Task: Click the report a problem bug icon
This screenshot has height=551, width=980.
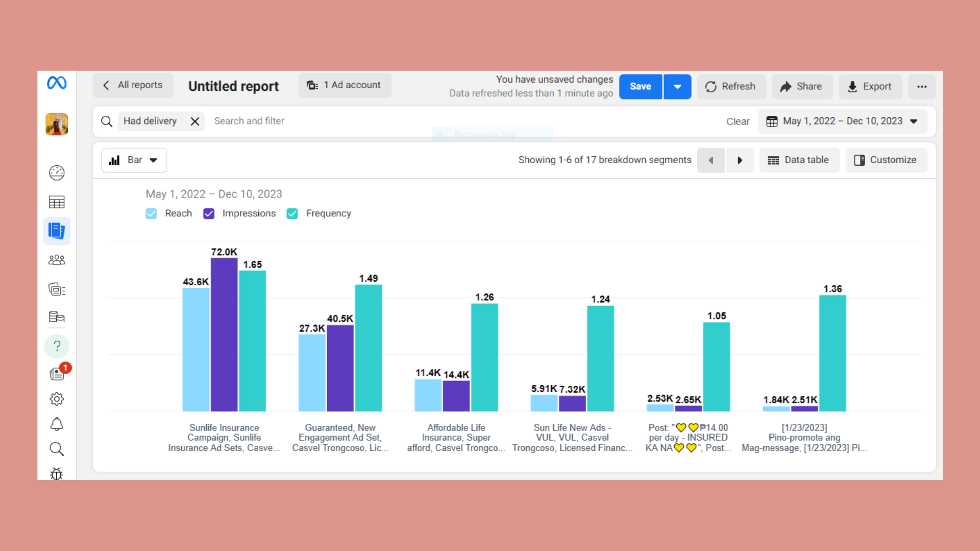Action: [57, 474]
